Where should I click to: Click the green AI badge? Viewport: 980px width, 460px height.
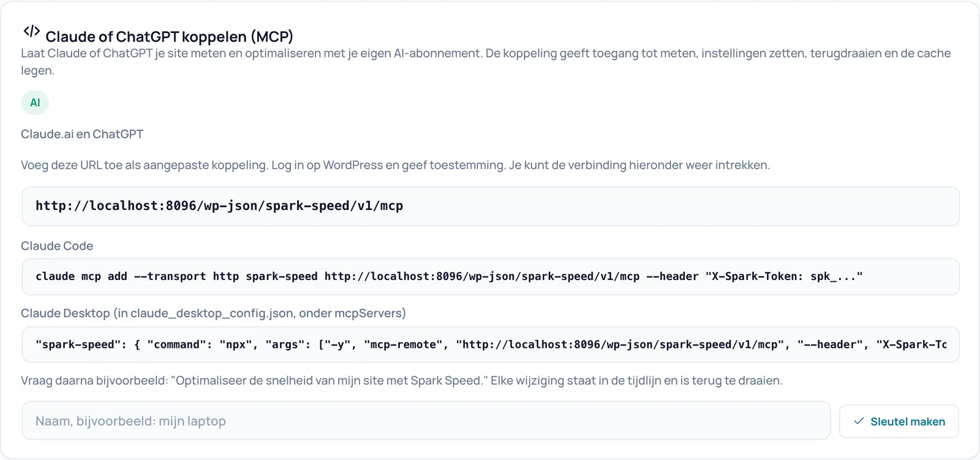[x=35, y=102]
